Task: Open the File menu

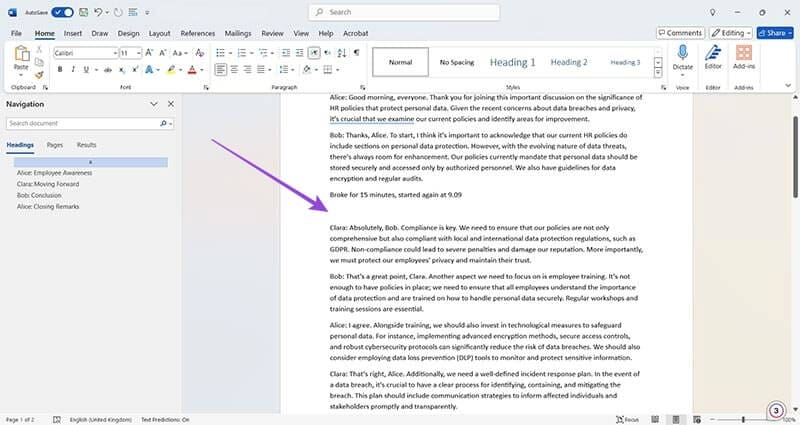Action: click(x=16, y=33)
